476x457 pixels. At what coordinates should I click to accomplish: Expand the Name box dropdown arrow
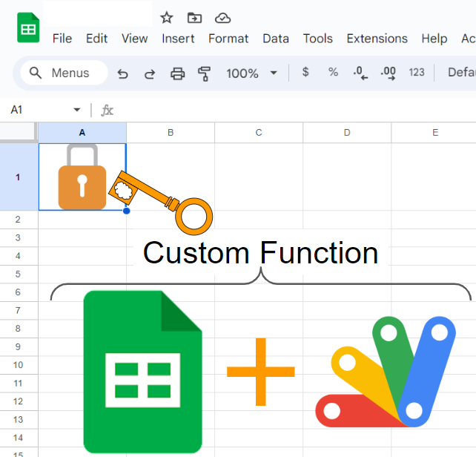76,110
